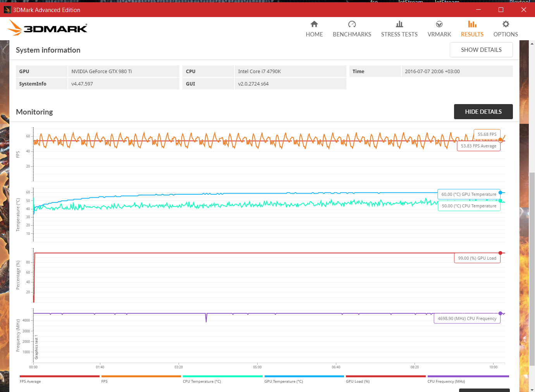Click the SystemInfo label cell
This screenshot has width=535, height=392.
tap(41, 84)
